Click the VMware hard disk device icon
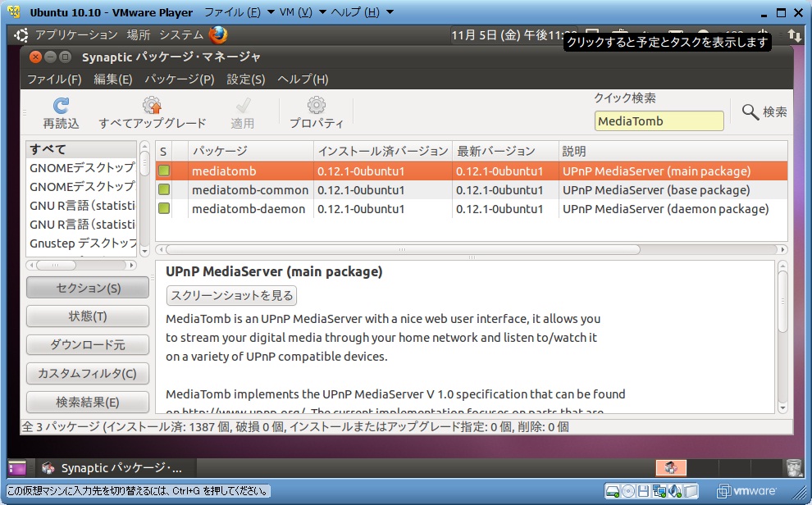Screen dimensions: 812x505 click(613, 490)
